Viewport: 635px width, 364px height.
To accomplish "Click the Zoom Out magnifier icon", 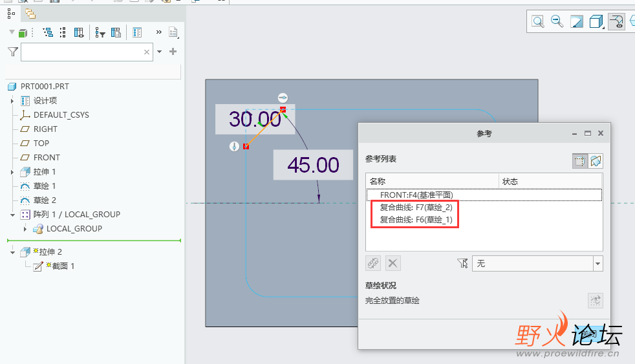I will click(x=557, y=21).
